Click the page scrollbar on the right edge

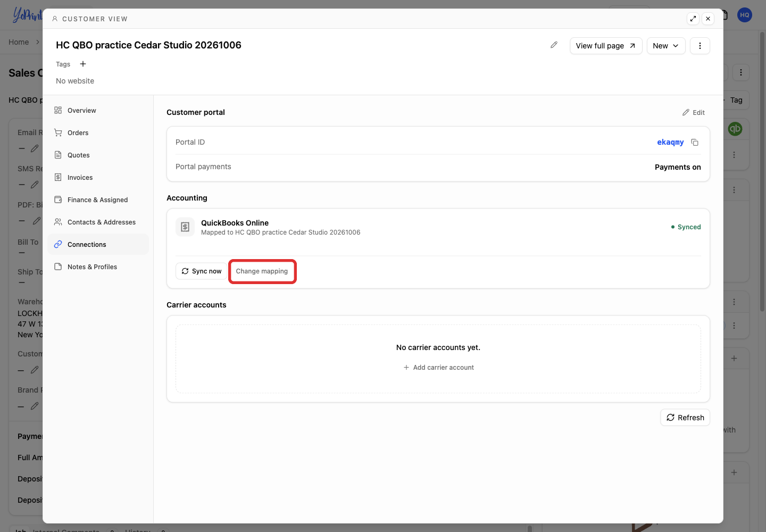762,170
